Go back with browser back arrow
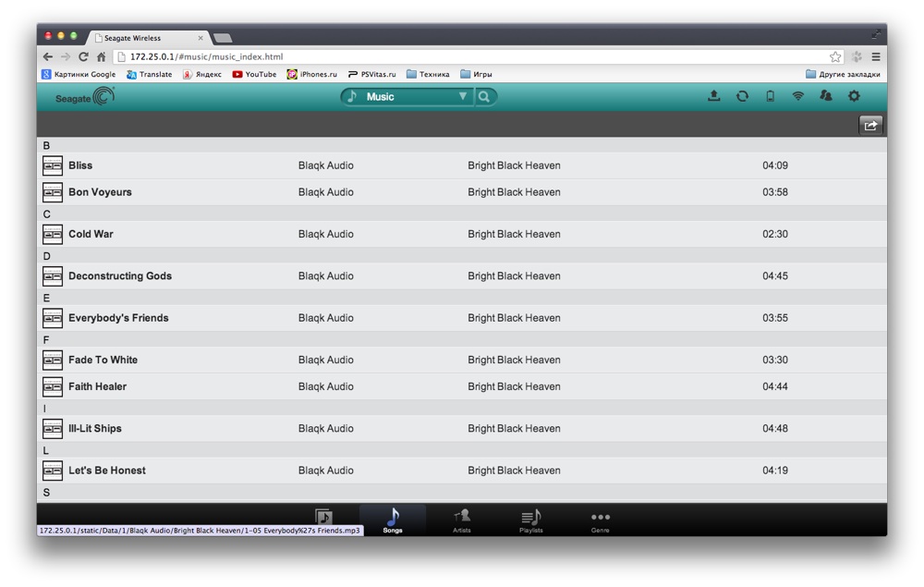Viewport: 924px width, 587px height. tap(48, 56)
